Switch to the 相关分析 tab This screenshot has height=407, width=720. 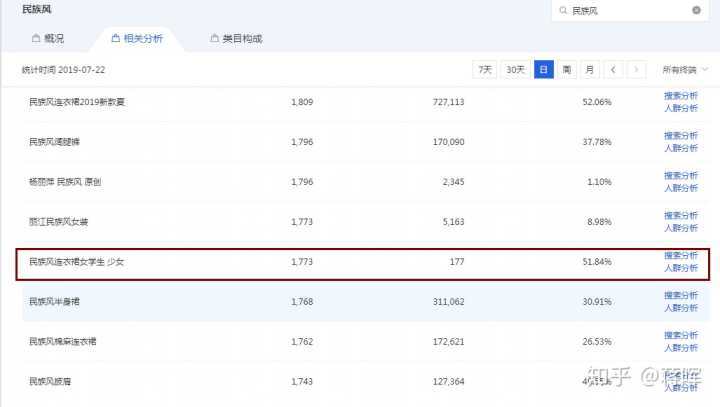click(137, 38)
